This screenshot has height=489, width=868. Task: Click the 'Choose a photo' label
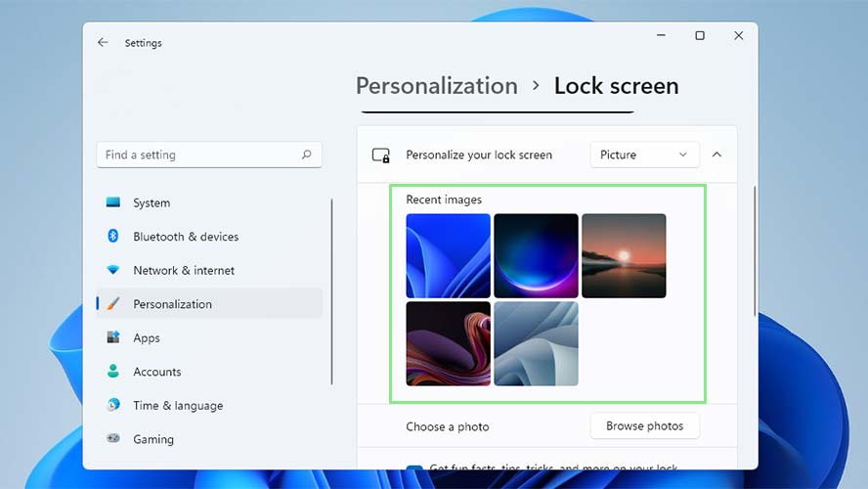[x=448, y=426]
